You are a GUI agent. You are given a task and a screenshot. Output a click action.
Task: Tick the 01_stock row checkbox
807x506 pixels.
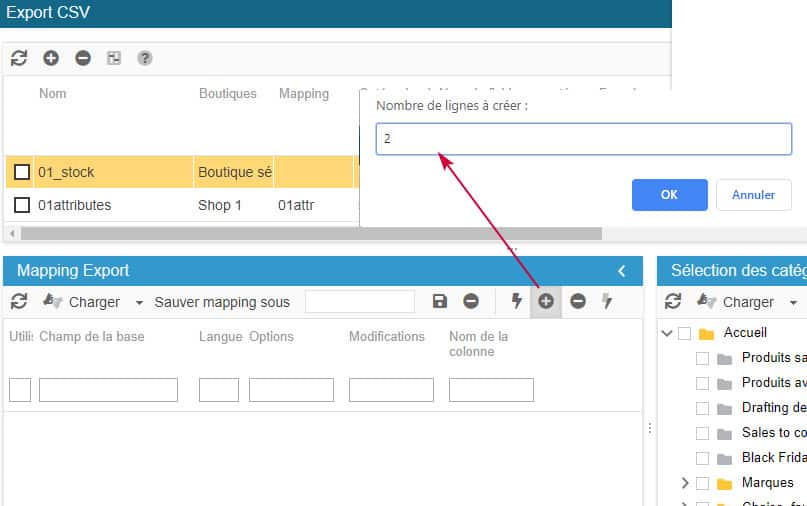tap(22, 172)
